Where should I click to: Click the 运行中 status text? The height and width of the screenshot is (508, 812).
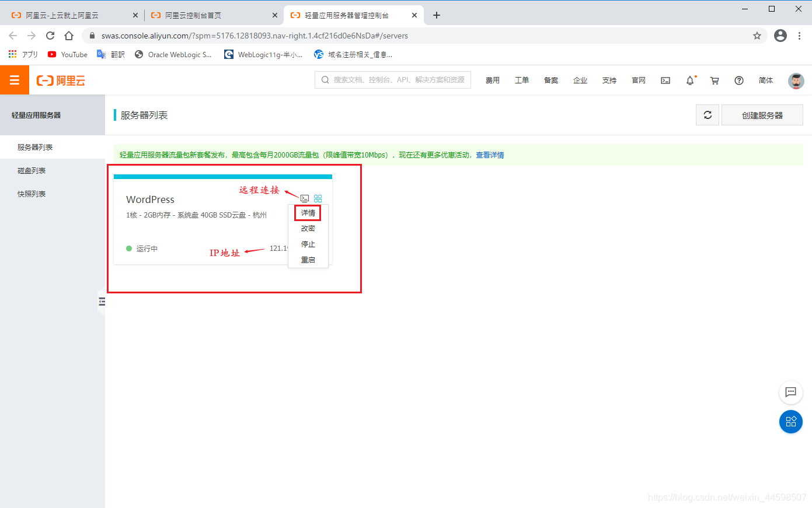(147, 248)
